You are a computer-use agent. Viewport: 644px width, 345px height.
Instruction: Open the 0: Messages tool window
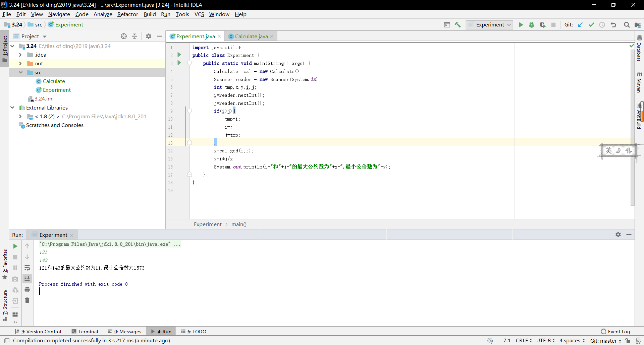(x=124, y=332)
